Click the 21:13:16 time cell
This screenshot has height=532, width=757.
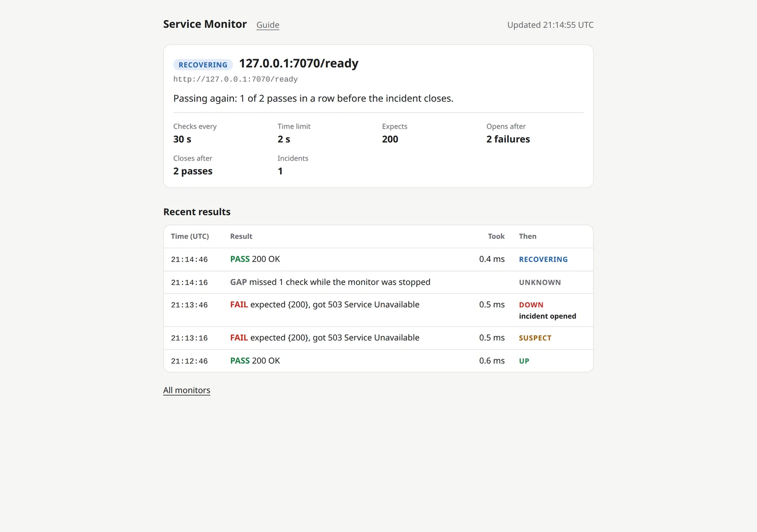pos(189,339)
